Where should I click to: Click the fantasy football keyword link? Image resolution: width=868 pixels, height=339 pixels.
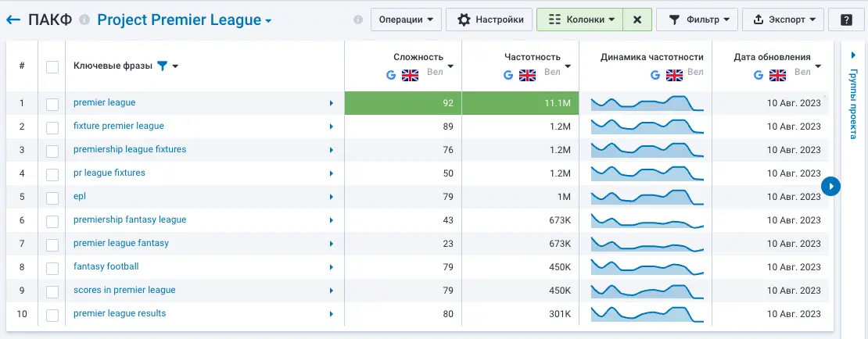click(x=106, y=266)
